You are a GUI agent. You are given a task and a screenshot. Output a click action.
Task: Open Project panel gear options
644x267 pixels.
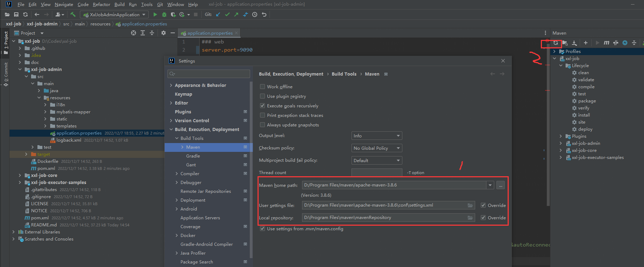click(164, 33)
